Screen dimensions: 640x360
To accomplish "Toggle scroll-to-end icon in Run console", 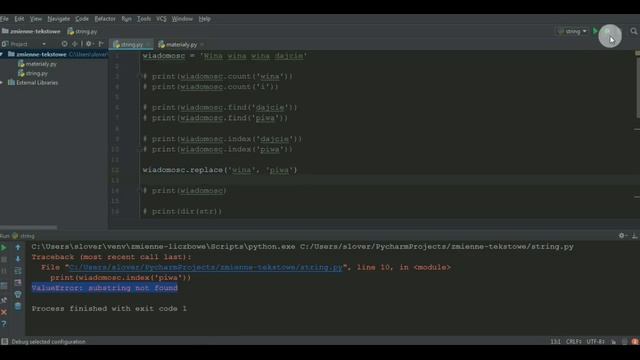I will click(18, 282).
